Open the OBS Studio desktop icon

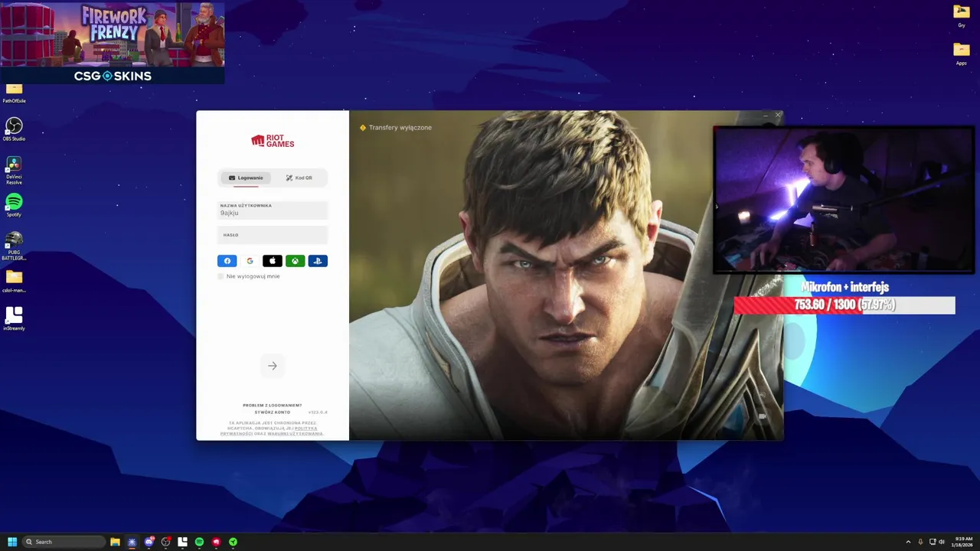coord(14,129)
